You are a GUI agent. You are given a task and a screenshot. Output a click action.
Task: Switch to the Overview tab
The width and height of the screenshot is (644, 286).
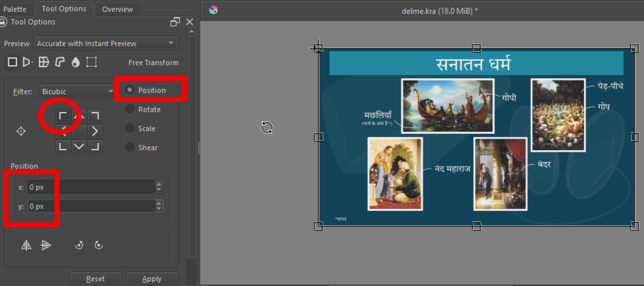118,9
